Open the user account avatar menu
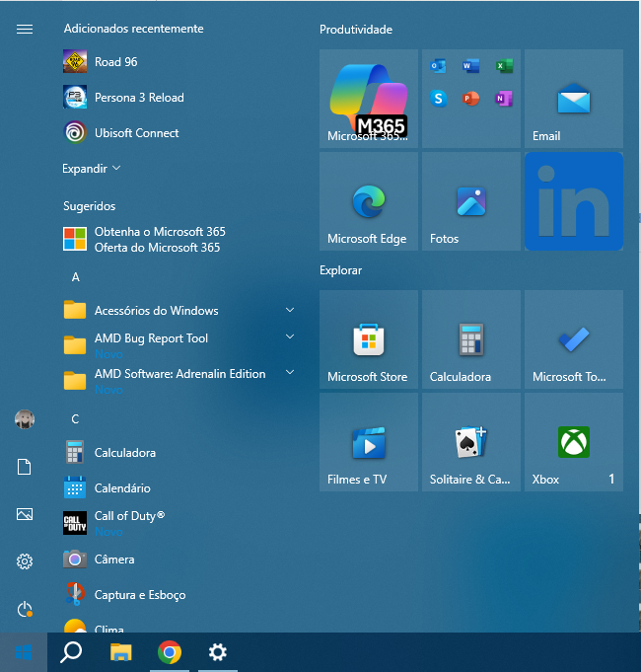Image resolution: width=641 pixels, height=672 pixels. [25, 419]
